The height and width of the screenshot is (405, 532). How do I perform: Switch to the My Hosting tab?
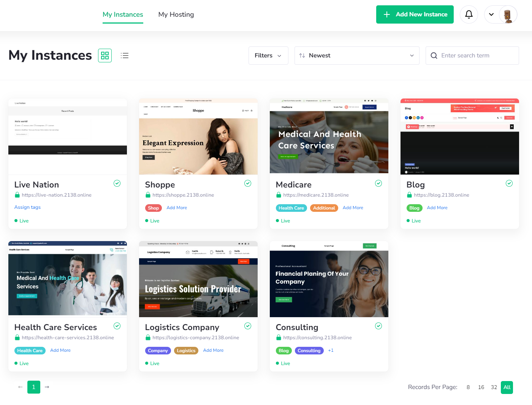176,14
